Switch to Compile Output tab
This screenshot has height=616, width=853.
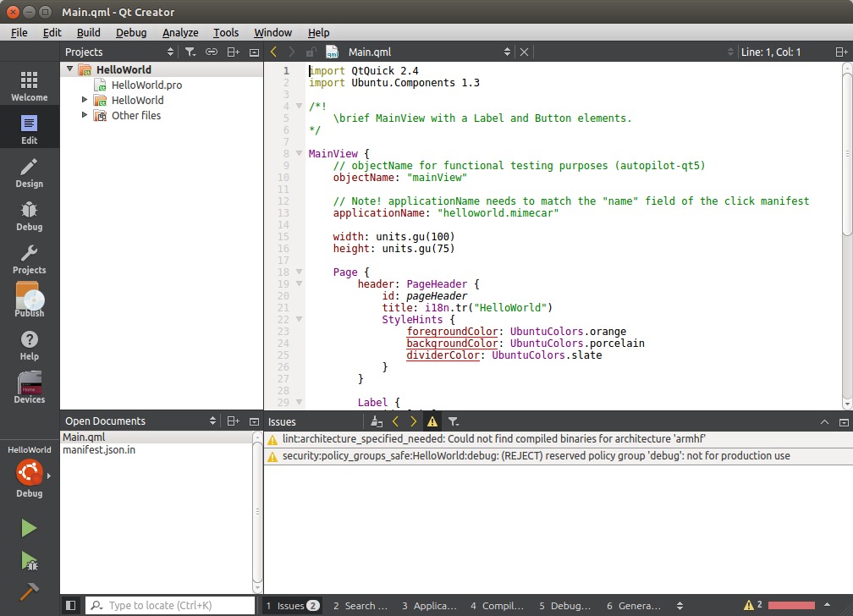coord(497,606)
